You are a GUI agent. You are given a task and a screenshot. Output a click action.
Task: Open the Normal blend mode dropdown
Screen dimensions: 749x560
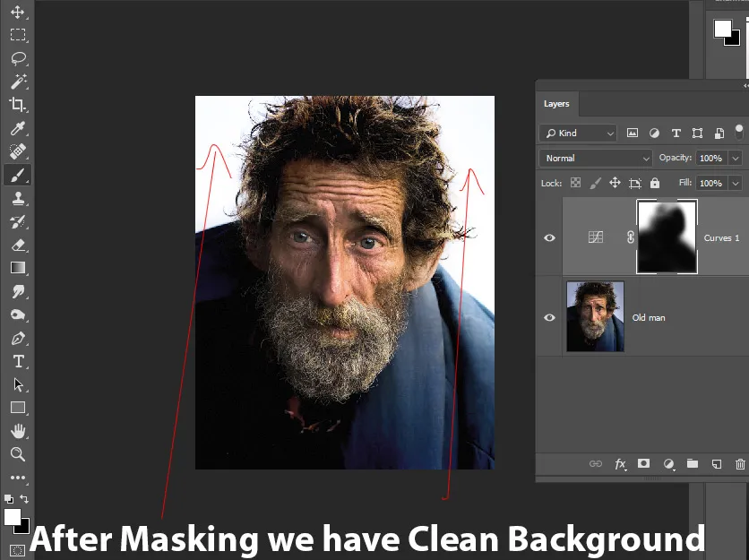596,159
